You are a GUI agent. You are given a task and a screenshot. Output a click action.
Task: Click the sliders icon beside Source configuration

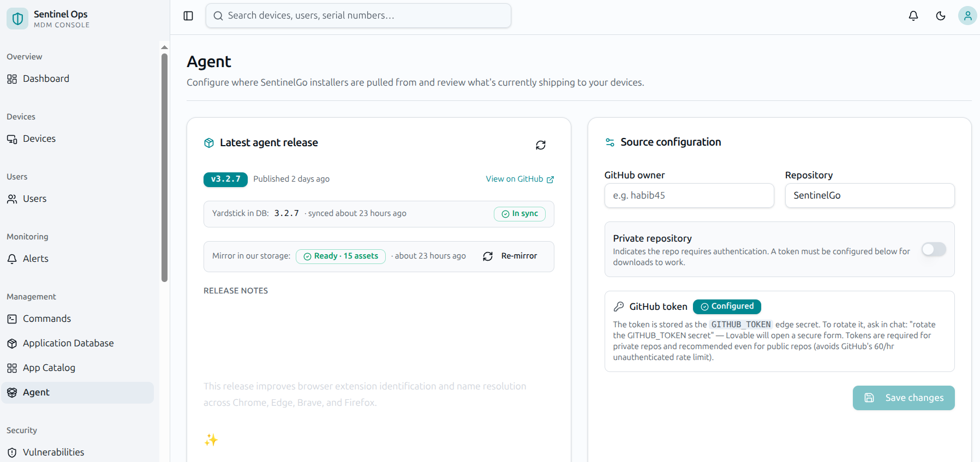tap(610, 142)
